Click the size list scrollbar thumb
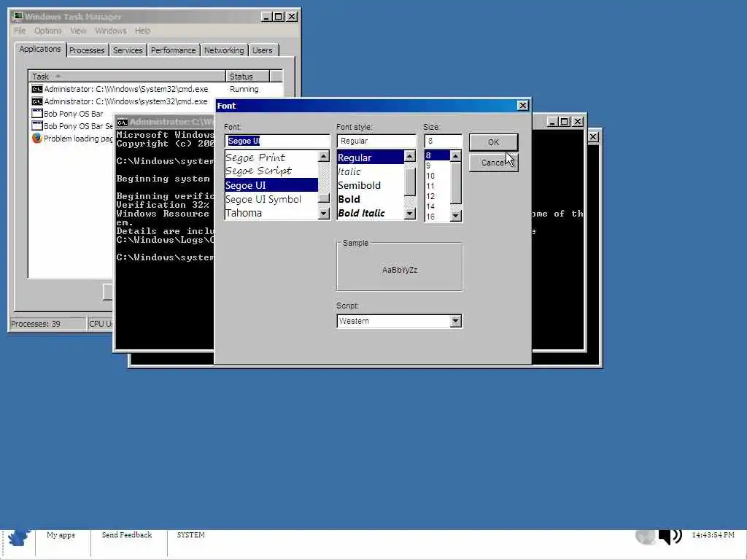 pos(455,183)
